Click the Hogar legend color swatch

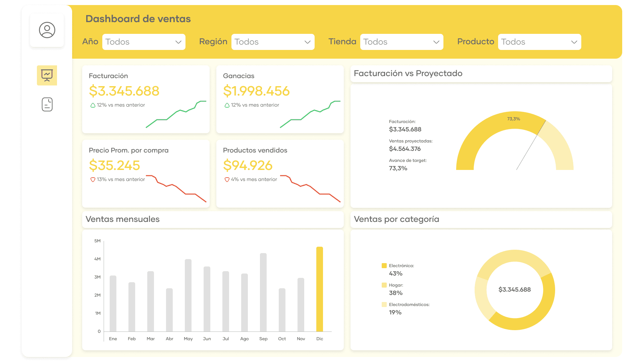[x=384, y=285]
